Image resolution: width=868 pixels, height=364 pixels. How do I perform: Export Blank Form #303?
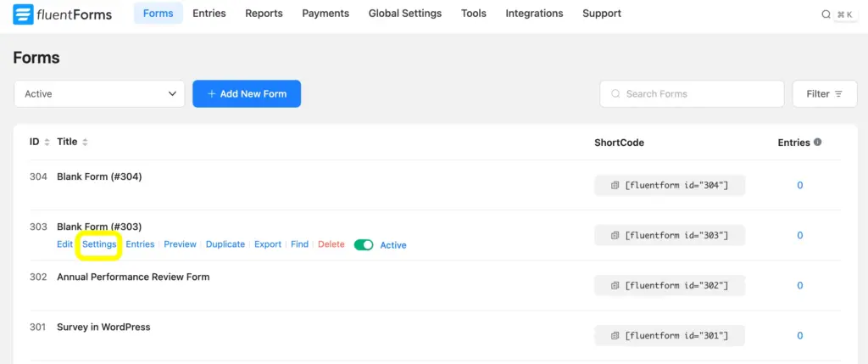[x=268, y=244]
